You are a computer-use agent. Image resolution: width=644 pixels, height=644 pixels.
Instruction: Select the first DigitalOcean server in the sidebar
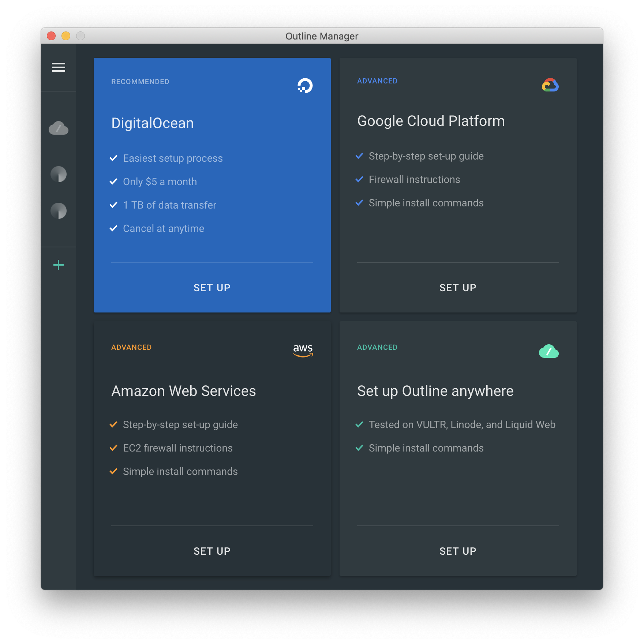[59, 174]
